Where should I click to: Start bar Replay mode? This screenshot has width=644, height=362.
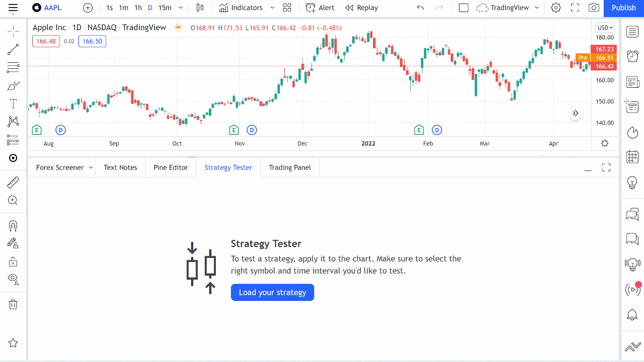tap(361, 8)
